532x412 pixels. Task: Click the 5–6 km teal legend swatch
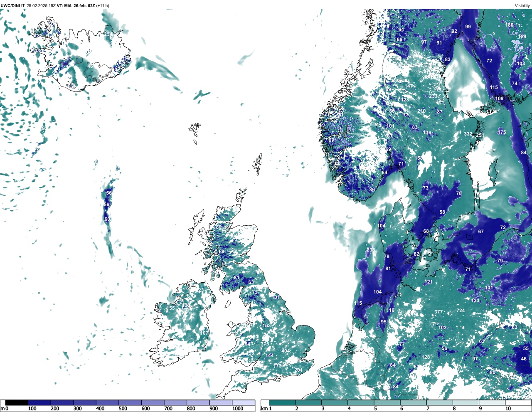pyautogui.click(x=387, y=402)
